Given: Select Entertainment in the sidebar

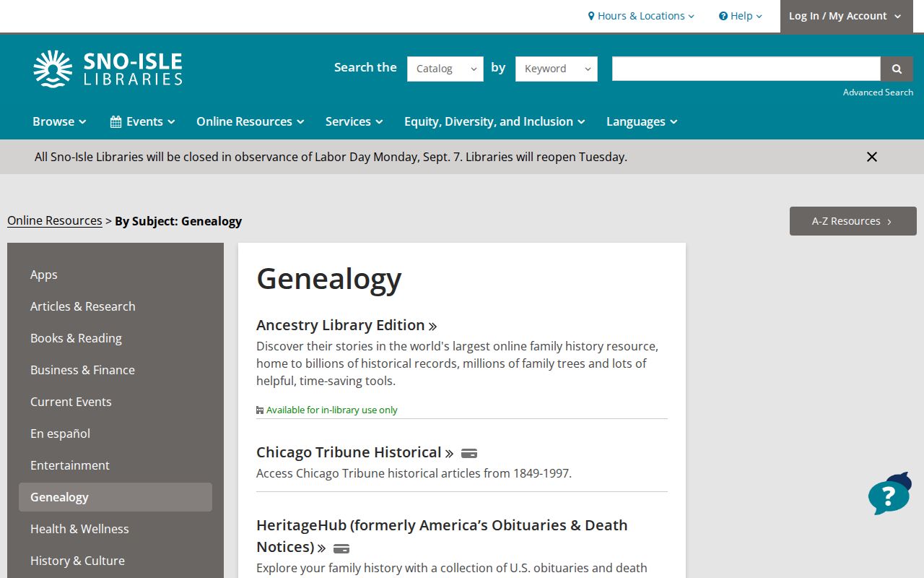Looking at the screenshot, I should point(115,465).
